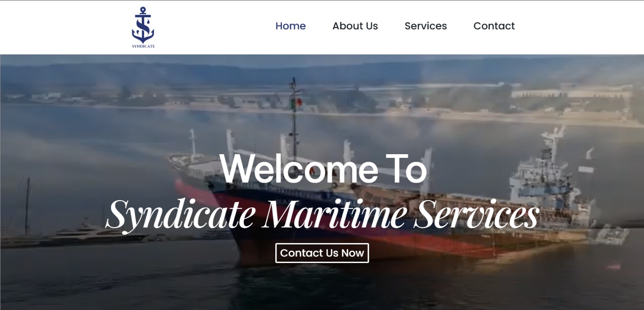Click the forested hills on the skyline
The height and width of the screenshot is (310, 644).
pyautogui.click(x=322, y=72)
